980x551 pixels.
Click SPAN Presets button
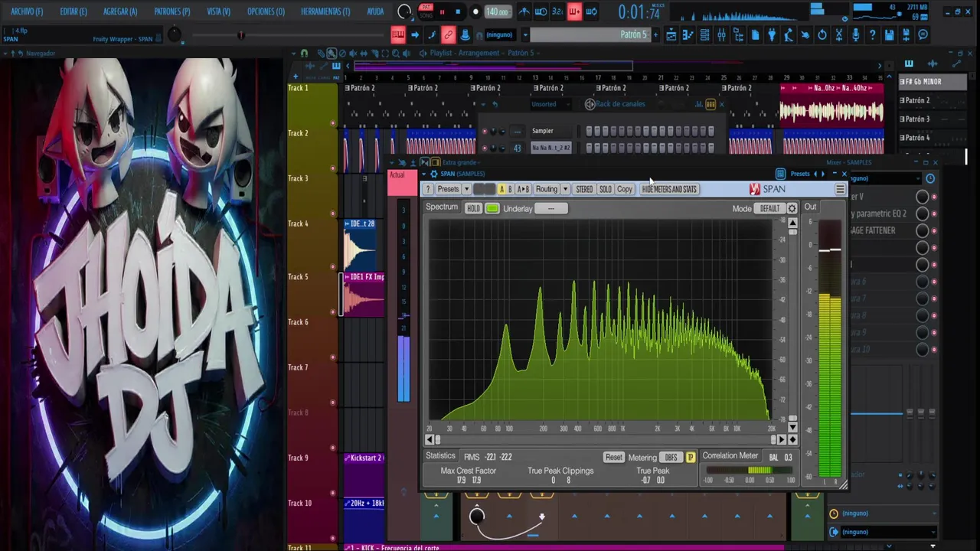click(448, 189)
